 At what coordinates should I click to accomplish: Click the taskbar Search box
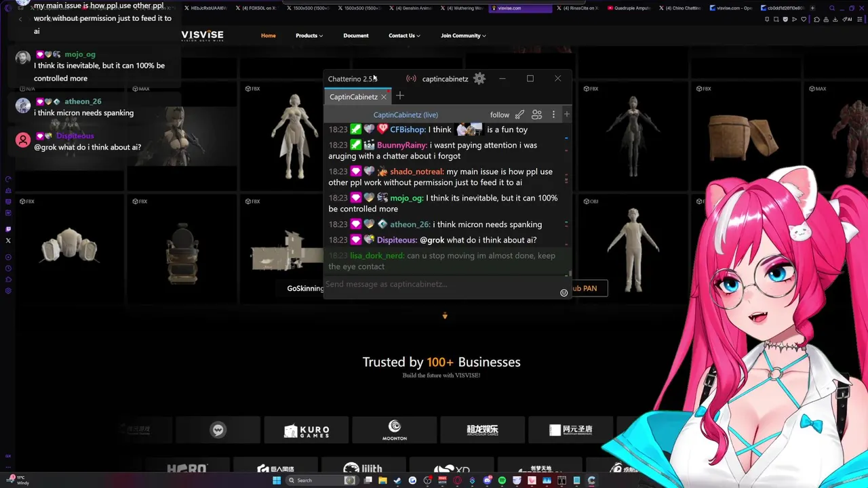[x=321, y=481]
